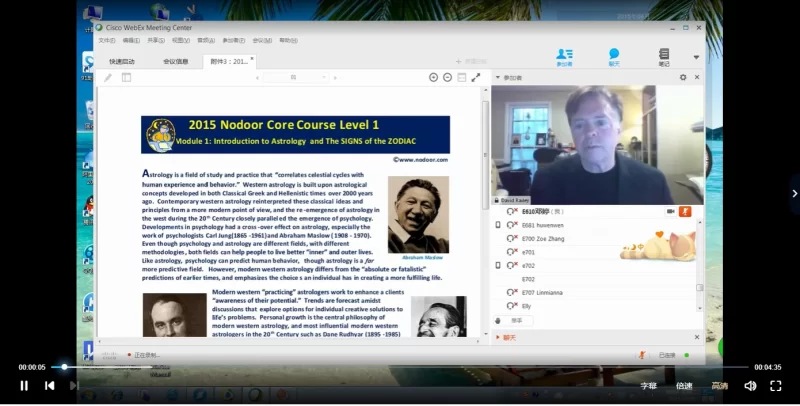The width and height of the screenshot is (800, 406).
Task: Toggle the orange muted microphone button
Action: 685,211
